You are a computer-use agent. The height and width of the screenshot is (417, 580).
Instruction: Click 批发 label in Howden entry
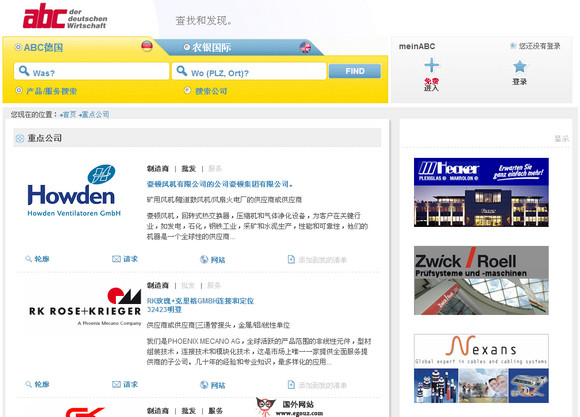pos(189,169)
